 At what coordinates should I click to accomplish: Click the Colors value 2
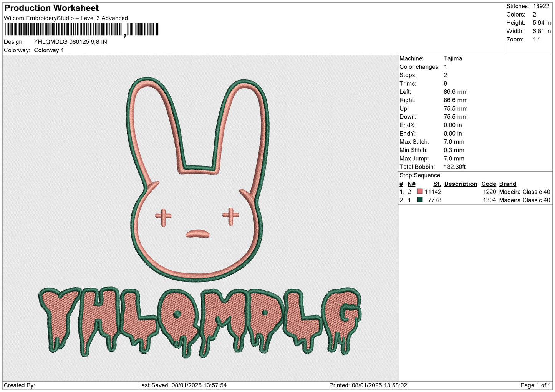pyautogui.click(x=534, y=15)
